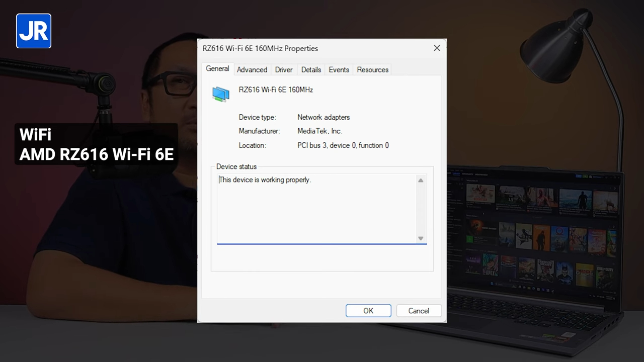Switch to the Details tab
This screenshot has width=644, height=362.
[310, 69]
